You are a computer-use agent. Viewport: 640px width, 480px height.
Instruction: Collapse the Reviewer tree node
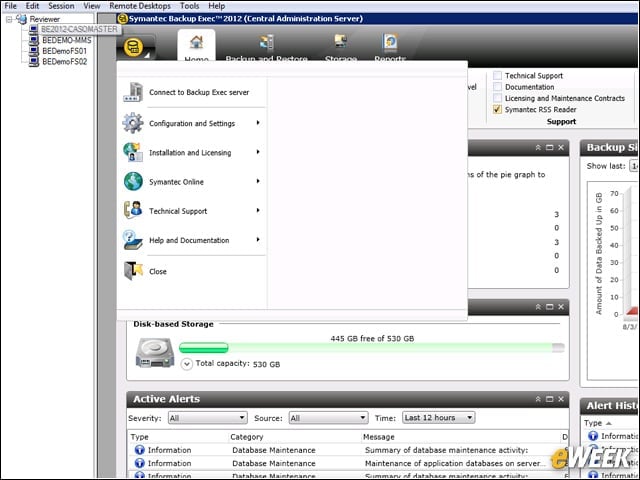tap(9, 19)
